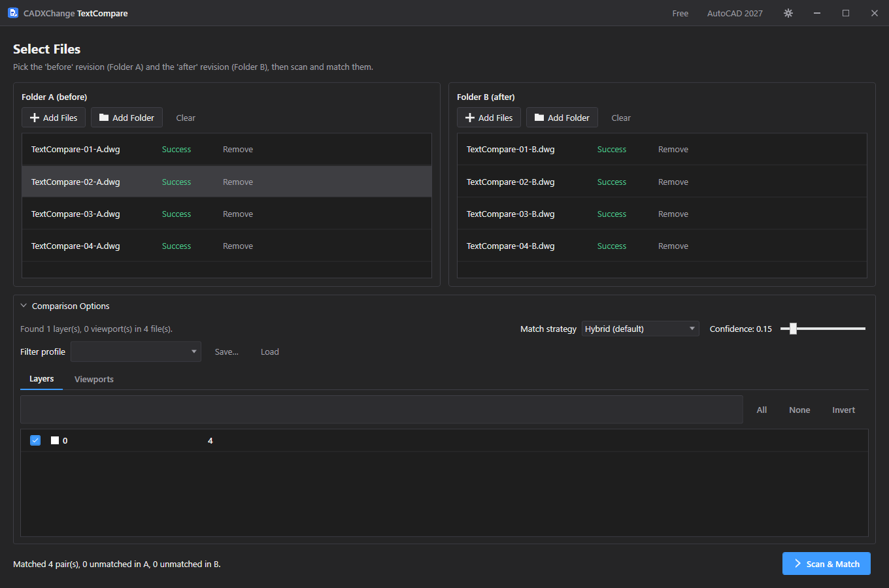Click Save filter profile
Viewport: 889px width, 588px height.
point(227,352)
